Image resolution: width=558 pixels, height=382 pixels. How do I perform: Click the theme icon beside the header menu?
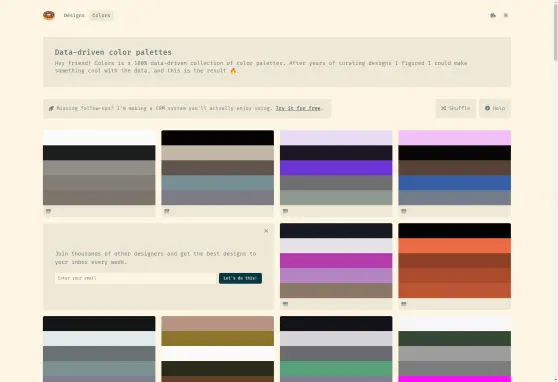click(x=493, y=15)
